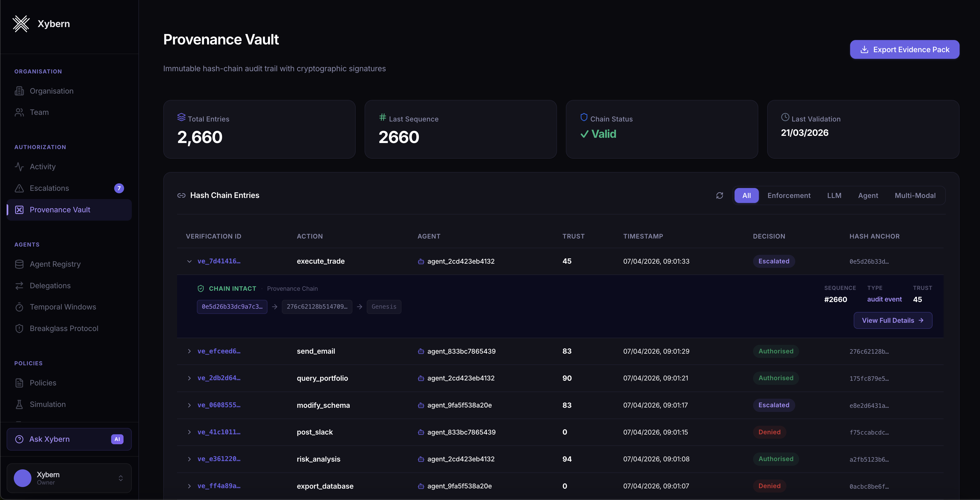Open the Agent Registry
The height and width of the screenshot is (500, 980).
click(x=19, y=263)
